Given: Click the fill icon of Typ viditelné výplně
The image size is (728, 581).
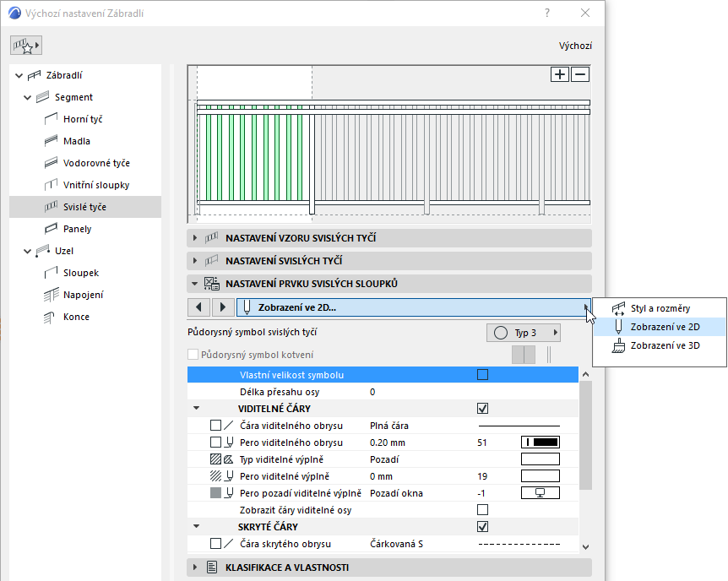Looking at the screenshot, I should point(228,459).
